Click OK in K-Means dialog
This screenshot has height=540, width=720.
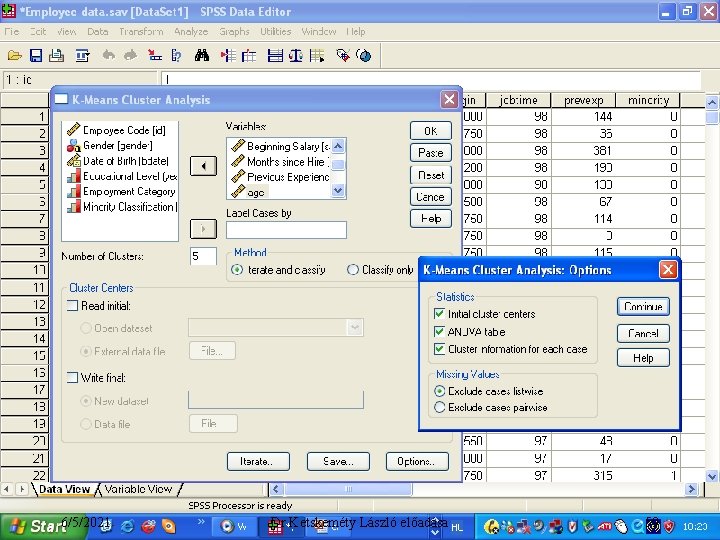click(431, 131)
